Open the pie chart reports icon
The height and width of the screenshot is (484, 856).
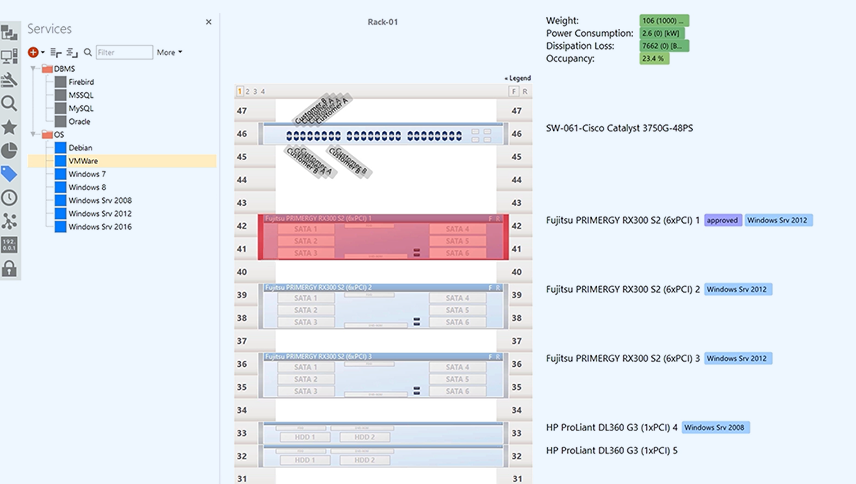[10, 150]
